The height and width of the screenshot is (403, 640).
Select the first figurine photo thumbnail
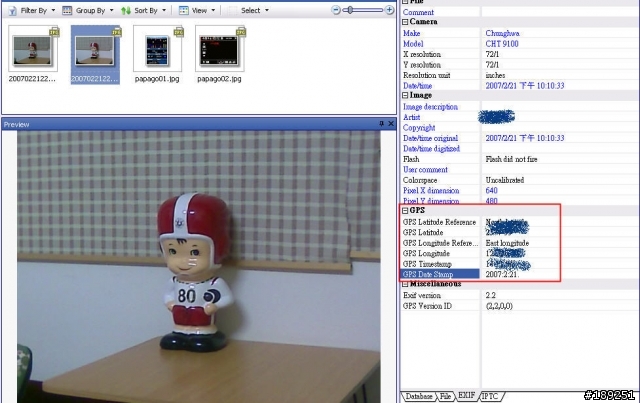[33, 54]
